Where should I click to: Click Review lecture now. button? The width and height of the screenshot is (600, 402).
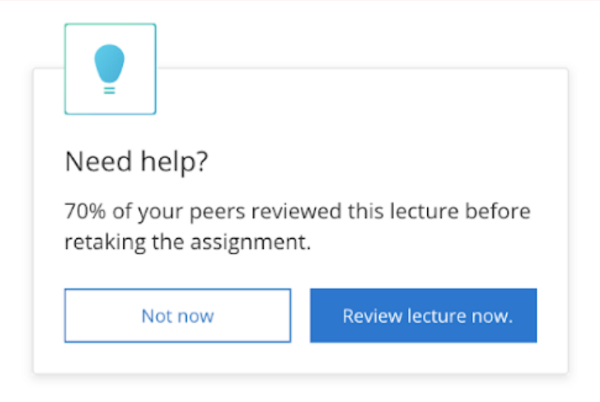click(423, 316)
